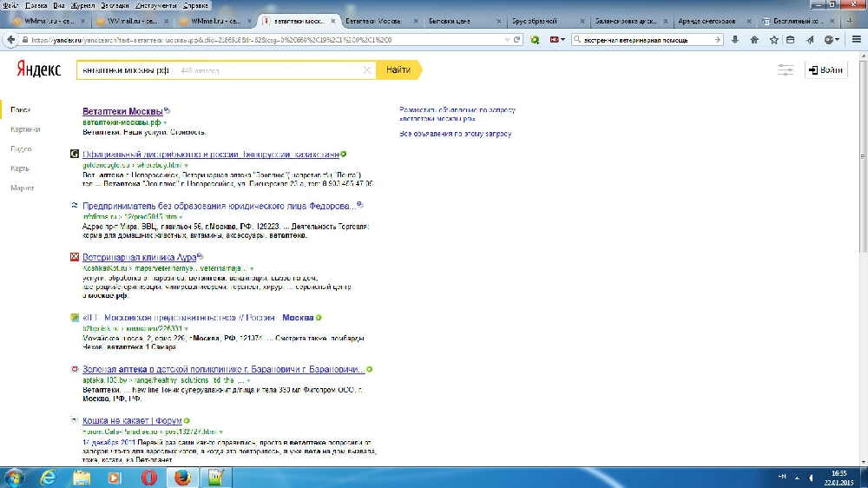Launch Internet Explorer from taskbar
The width and height of the screenshot is (868, 488).
point(48,478)
